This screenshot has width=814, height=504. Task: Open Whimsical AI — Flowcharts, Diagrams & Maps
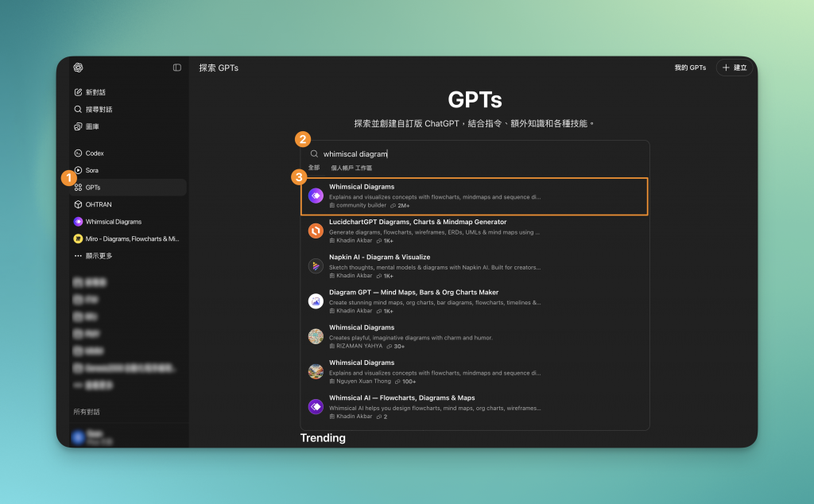[x=475, y=407]
